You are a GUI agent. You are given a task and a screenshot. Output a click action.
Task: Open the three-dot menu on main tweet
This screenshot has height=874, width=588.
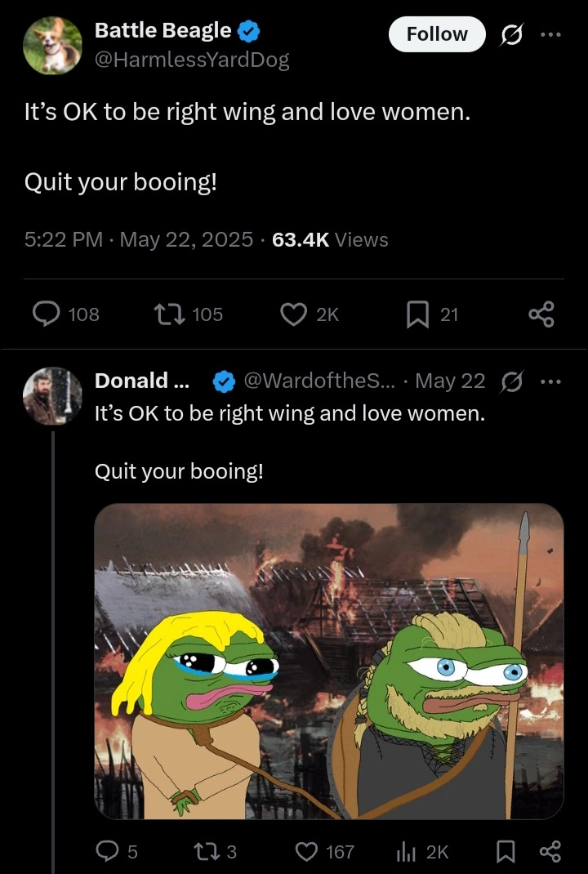[550, 34]
